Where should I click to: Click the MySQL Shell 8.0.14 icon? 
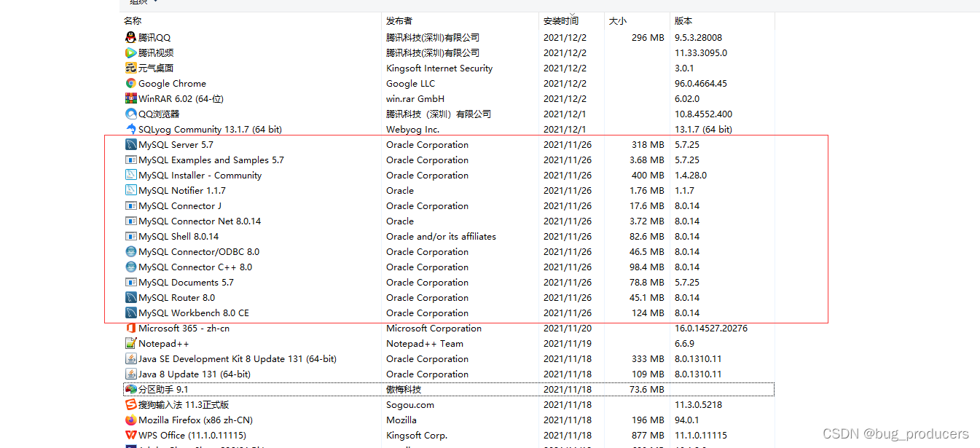click(x=130, y=236)
